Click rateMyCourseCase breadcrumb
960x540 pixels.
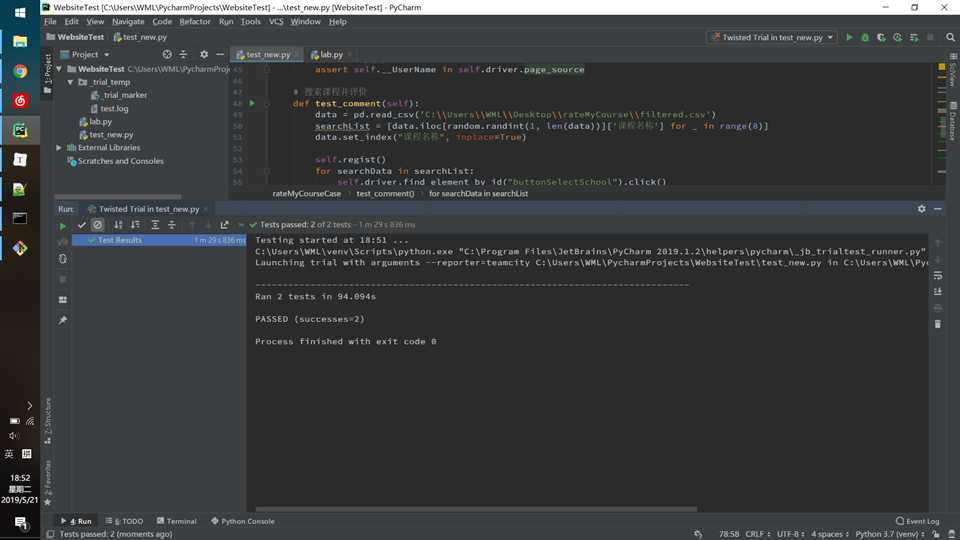pos(307,193)
